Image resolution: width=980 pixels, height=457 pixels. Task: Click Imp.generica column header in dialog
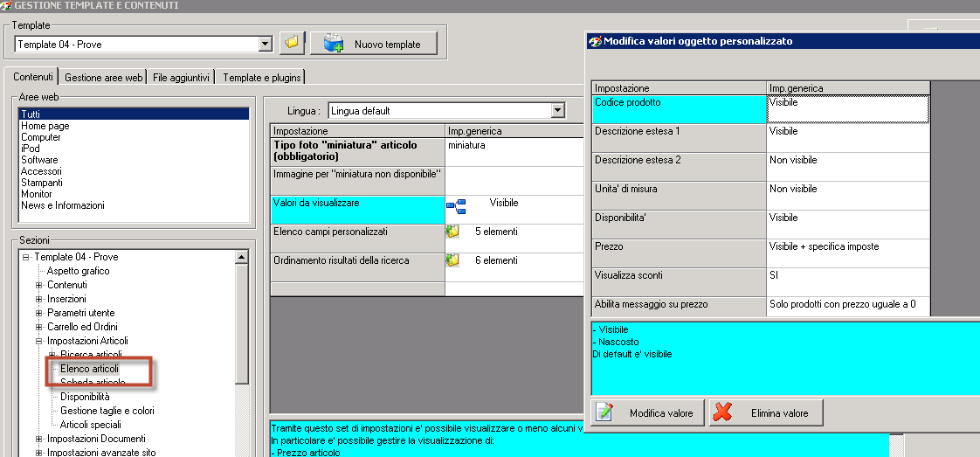click(848, 88)
